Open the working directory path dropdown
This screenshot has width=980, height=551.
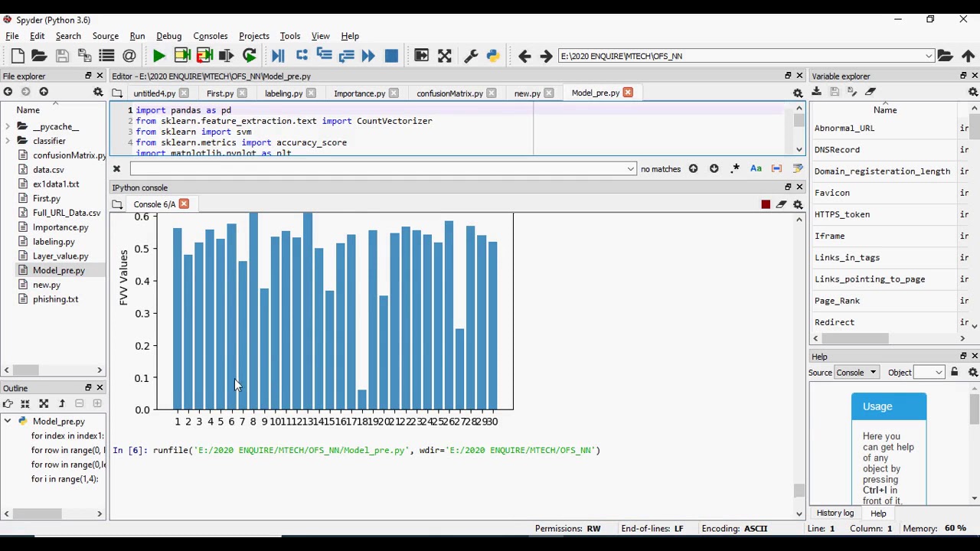pyautogui.click(x=929, y=56)
